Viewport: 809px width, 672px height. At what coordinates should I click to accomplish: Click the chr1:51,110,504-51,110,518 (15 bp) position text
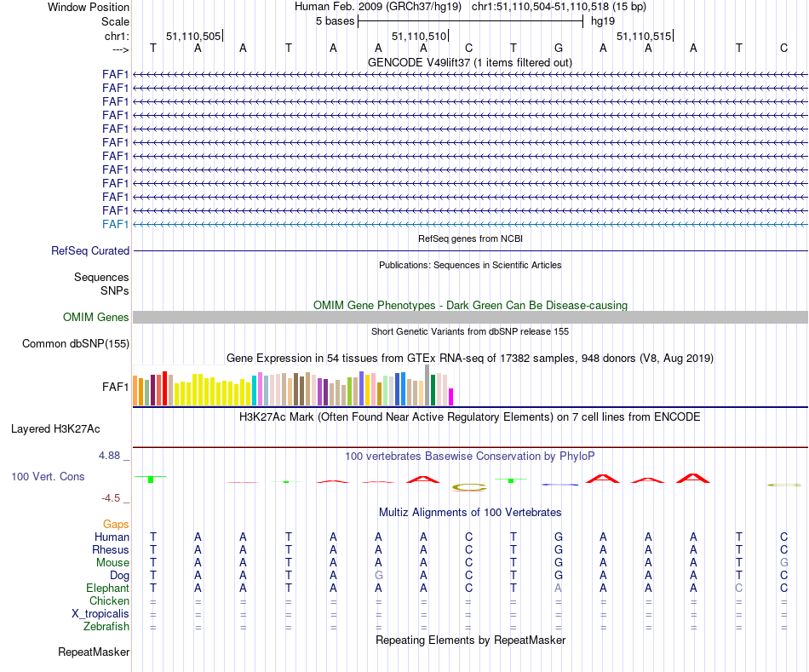(559, 7)
